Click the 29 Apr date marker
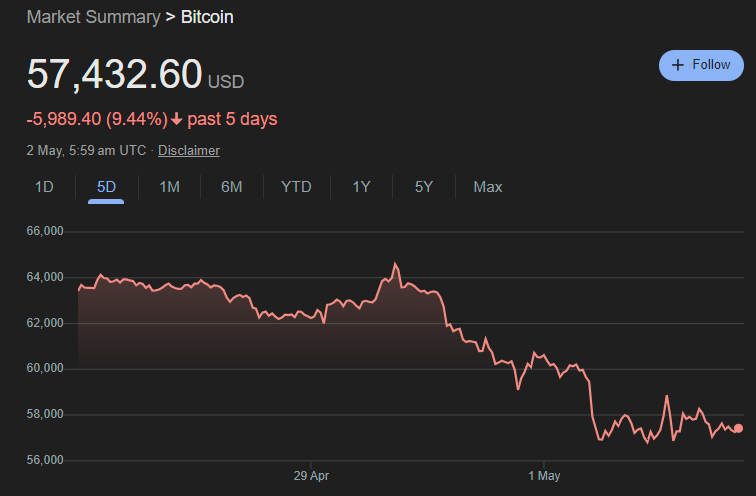This screenshot has height=496, width=756. [311, 476]
